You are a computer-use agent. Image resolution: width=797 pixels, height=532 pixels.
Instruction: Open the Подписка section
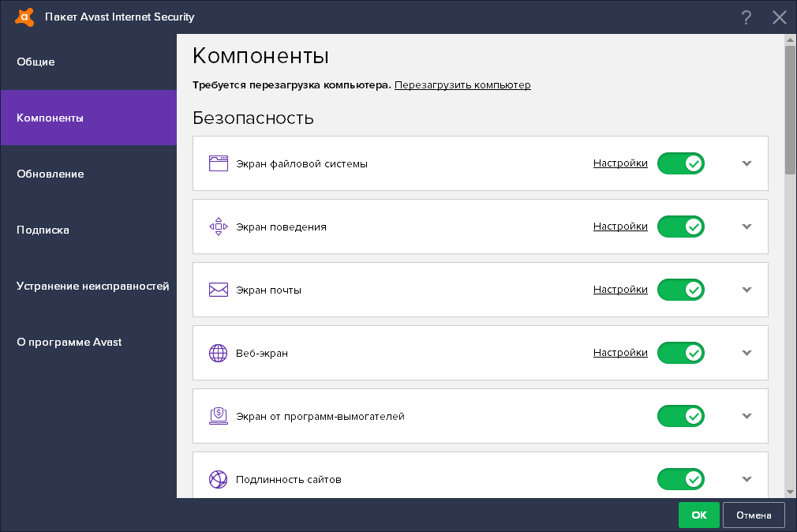88,230
